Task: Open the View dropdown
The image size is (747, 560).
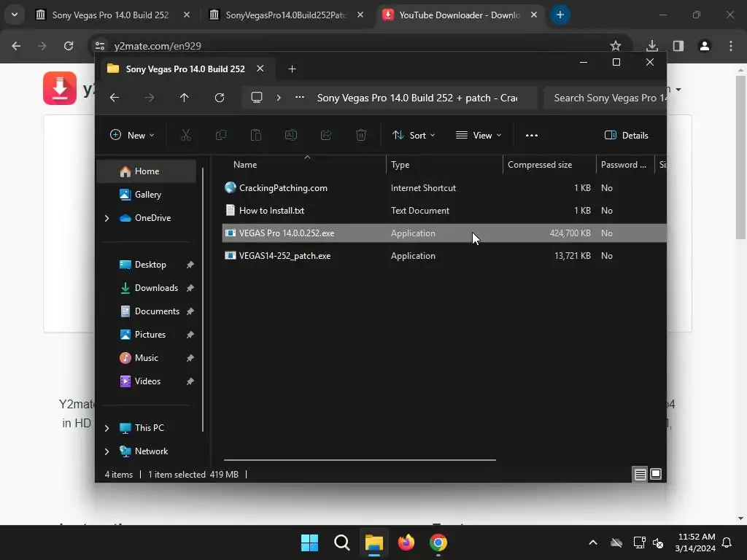Action: pyautogui.click(x=479, y=135)
